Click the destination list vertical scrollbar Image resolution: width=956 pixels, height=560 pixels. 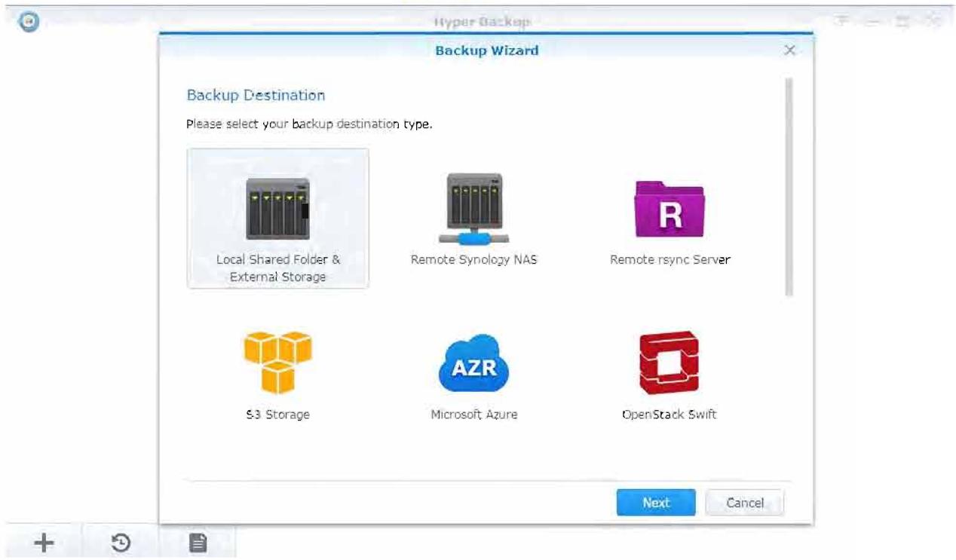789,187
